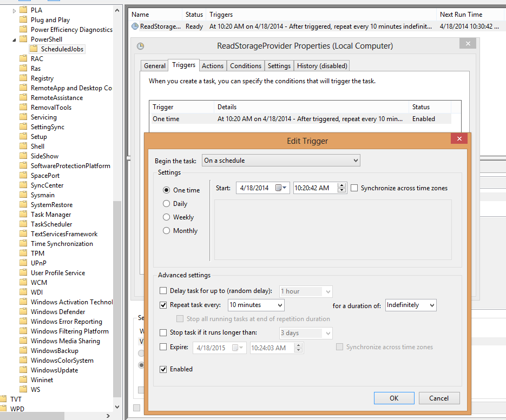Open the Start date calendar picker
506x420 pixels.
(281, 188)
